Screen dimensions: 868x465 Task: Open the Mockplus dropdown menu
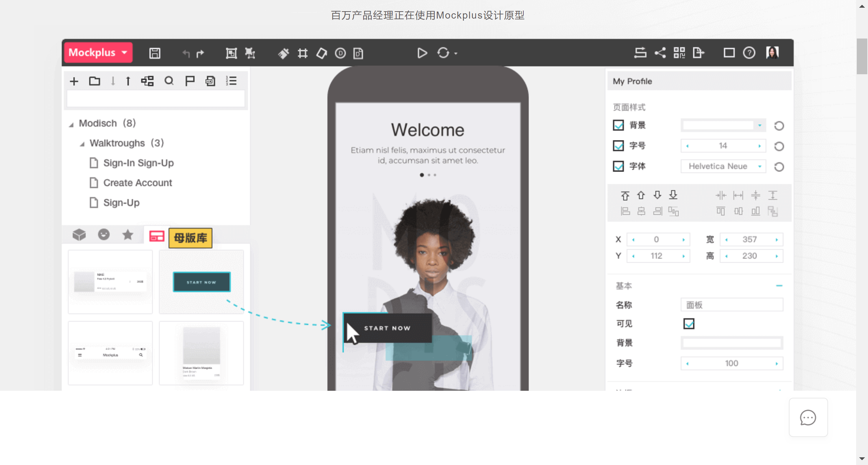pyautogui.click(x=98, y=53)
